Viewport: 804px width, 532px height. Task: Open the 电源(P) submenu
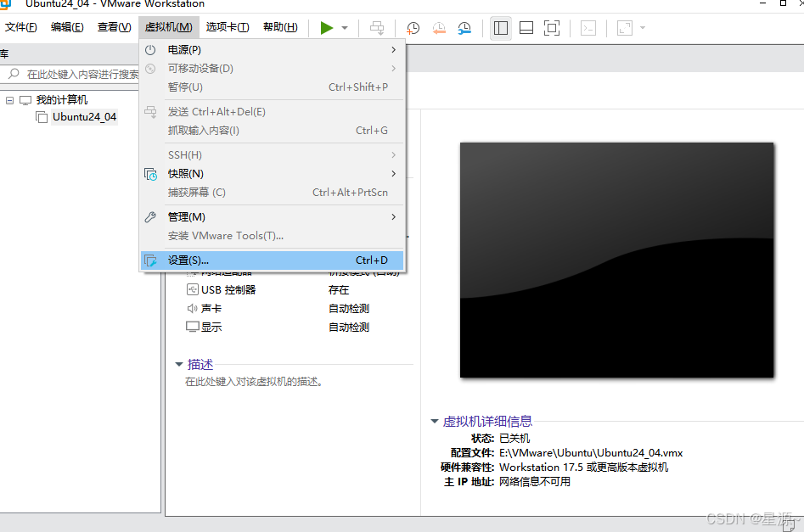272,50
